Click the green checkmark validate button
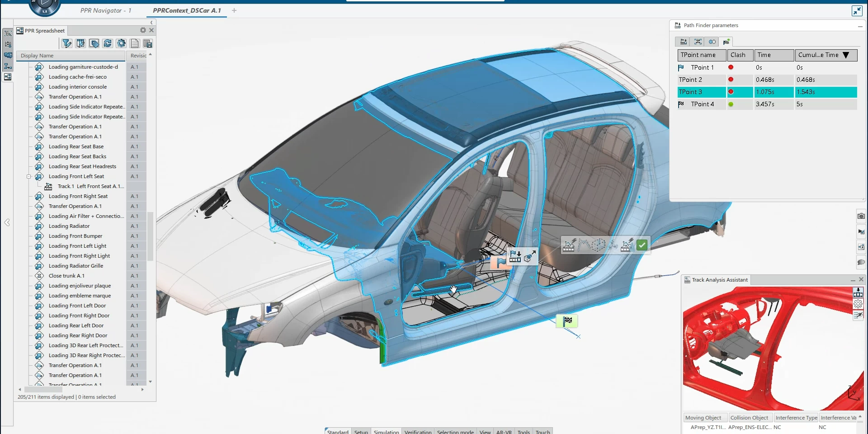 pyautogui.click(x=642, y=245)
